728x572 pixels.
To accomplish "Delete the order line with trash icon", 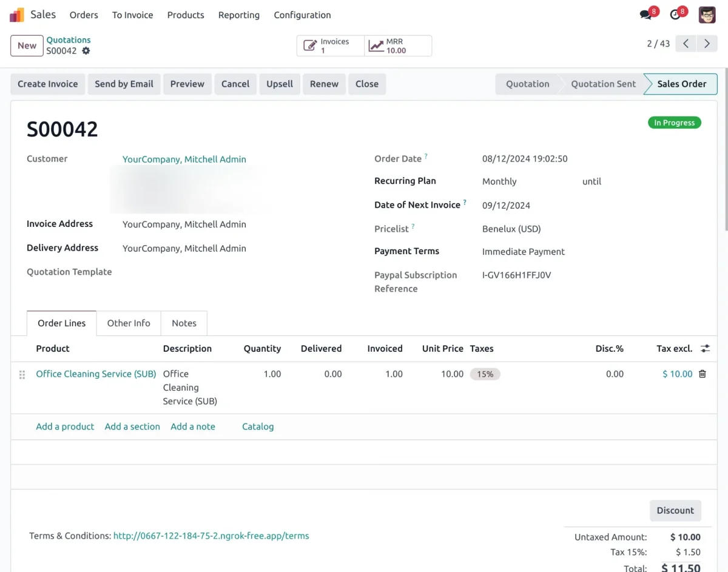I will tap(702, 374).
